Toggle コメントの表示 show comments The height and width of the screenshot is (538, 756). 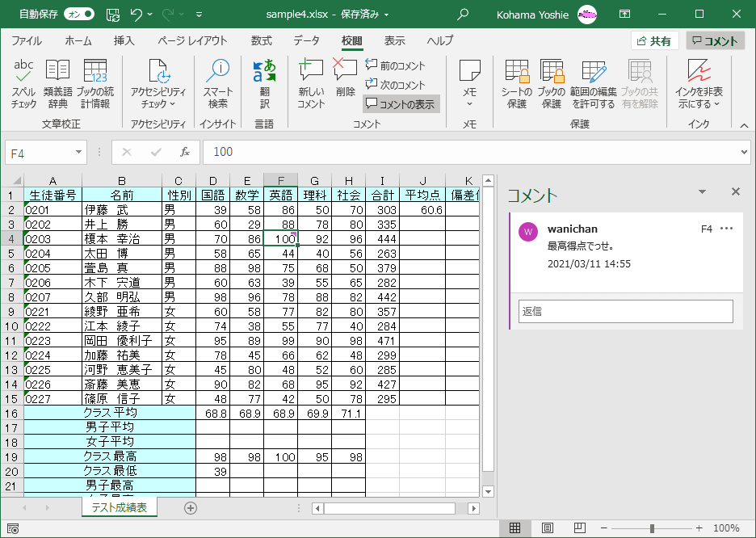(x=401, y=104)
